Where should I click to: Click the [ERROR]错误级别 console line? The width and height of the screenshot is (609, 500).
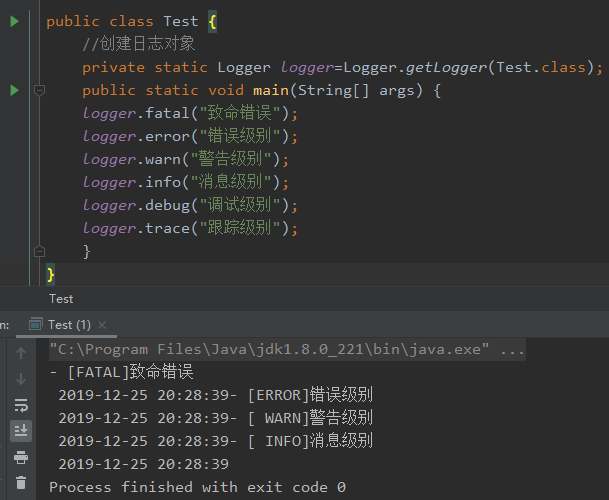pos(216,395)
